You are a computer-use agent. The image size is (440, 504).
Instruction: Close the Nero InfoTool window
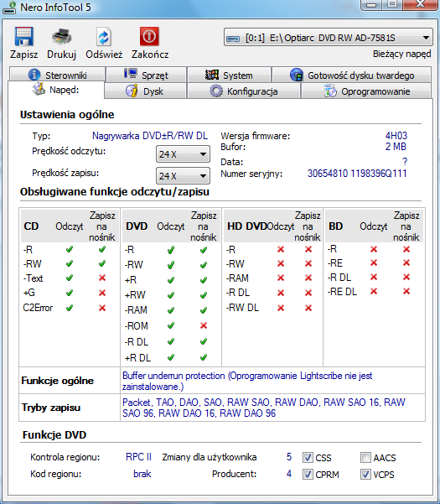tap(420, 4)
